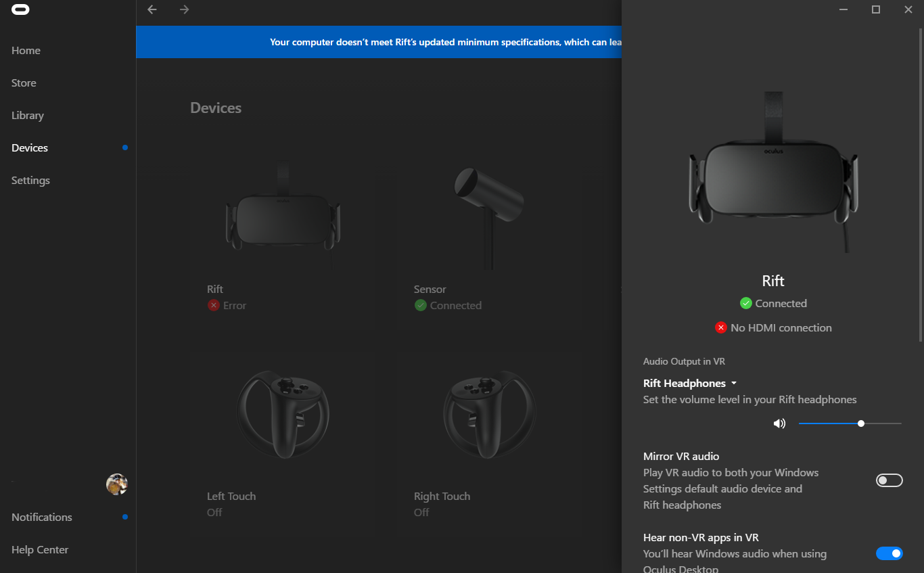Open Library in the sidebar

point(28,115)
